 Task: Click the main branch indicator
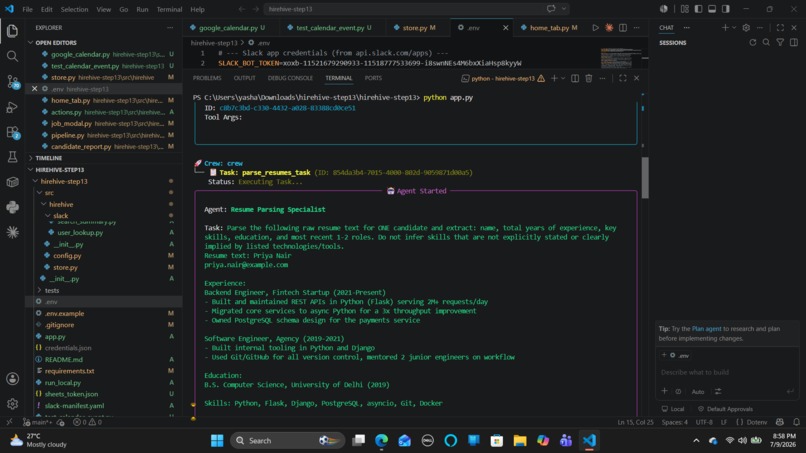click(37, 422)
